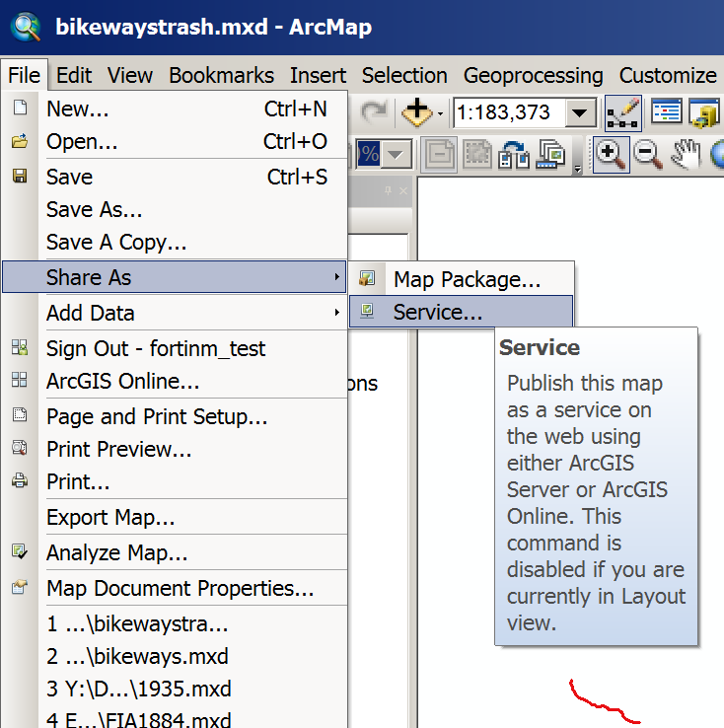This screenshot has height=728, width=724.
Task: Select Map Package... menu entry
Action: 461,279
